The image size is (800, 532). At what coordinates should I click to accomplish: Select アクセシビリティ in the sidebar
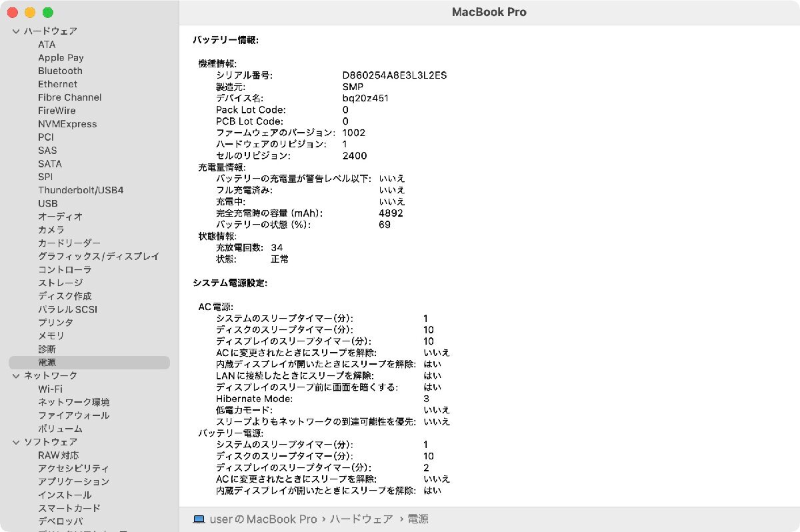pos(73,469)
